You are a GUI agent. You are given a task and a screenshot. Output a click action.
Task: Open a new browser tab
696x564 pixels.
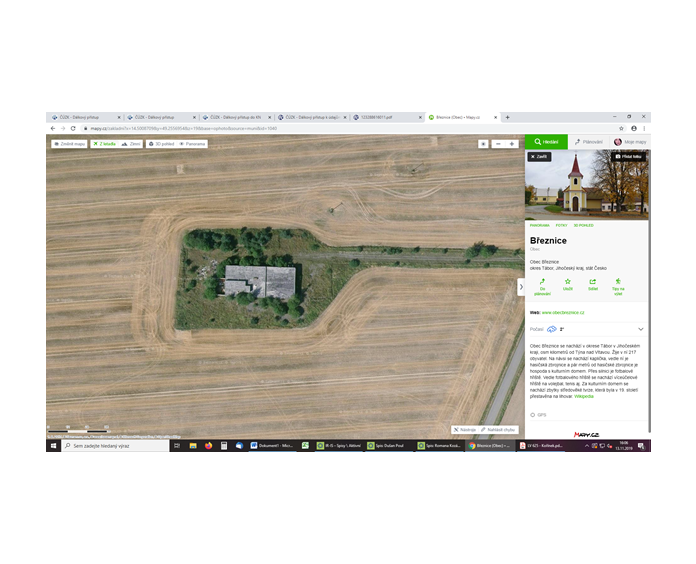pos(507,118)
